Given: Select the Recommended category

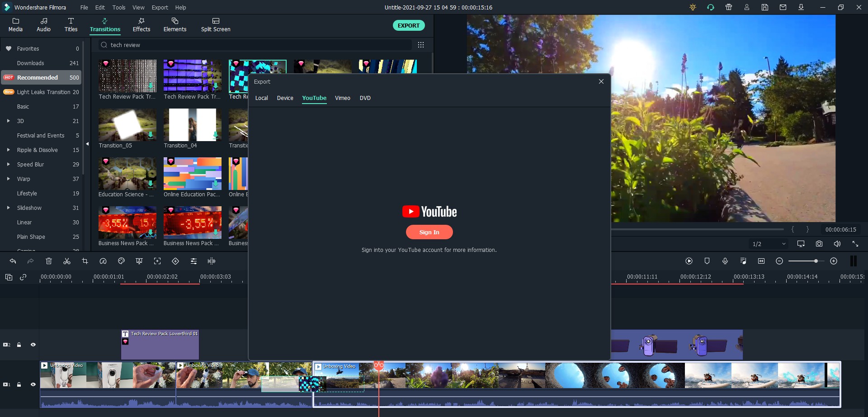Looking at the screenshot, I should [x=41, y=77].
